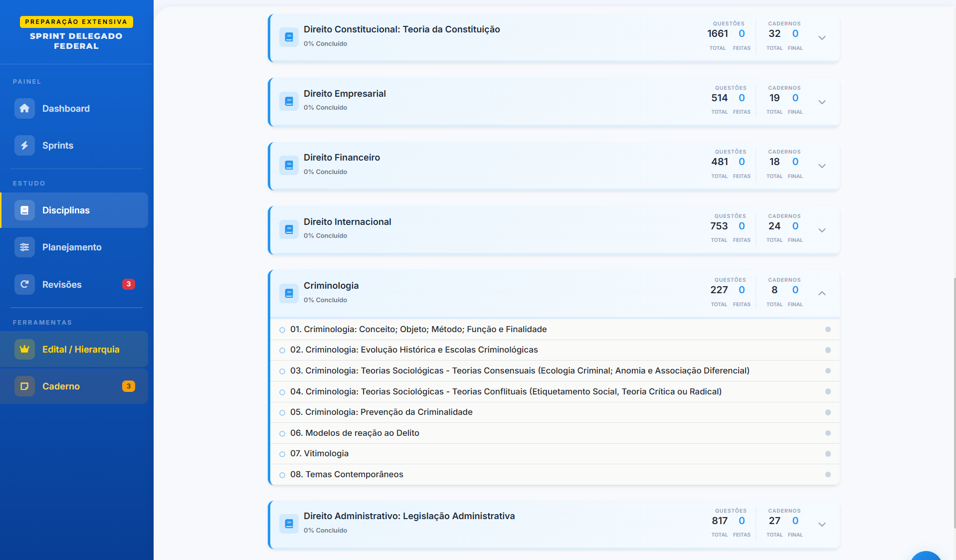The height and width of the screenshot is (560, 956).
Task: Mark topic 08 Temas Contemporâneos circle
Action: coord(282,475)
